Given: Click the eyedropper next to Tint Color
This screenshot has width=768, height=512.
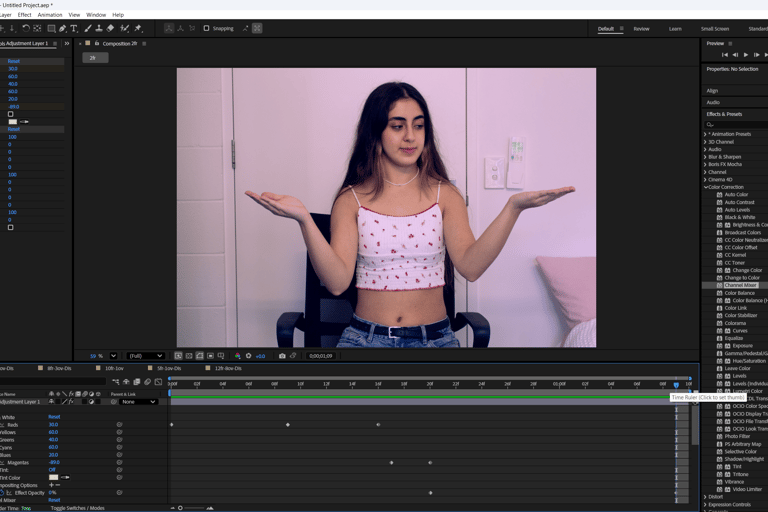Looking at the screenshot, I should 65,477.
